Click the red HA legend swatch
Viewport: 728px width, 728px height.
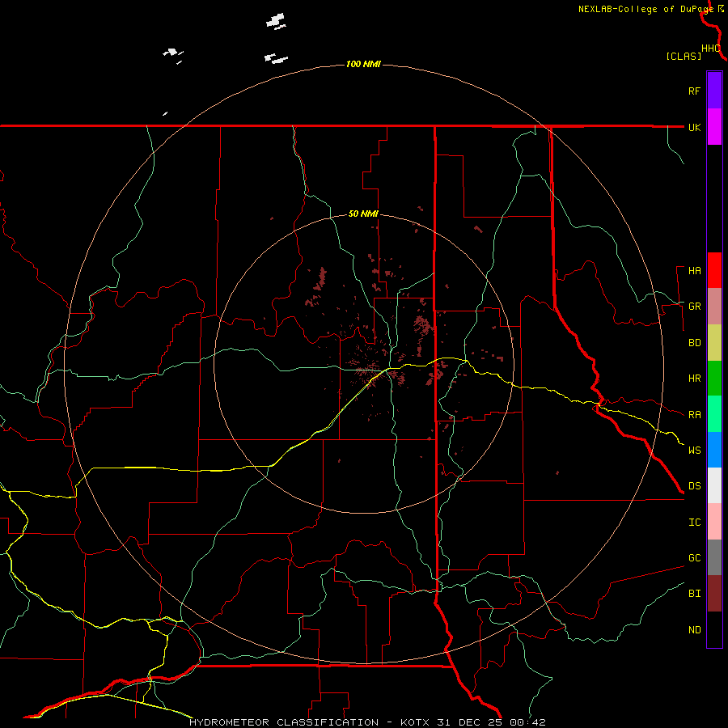click(714, 270)
